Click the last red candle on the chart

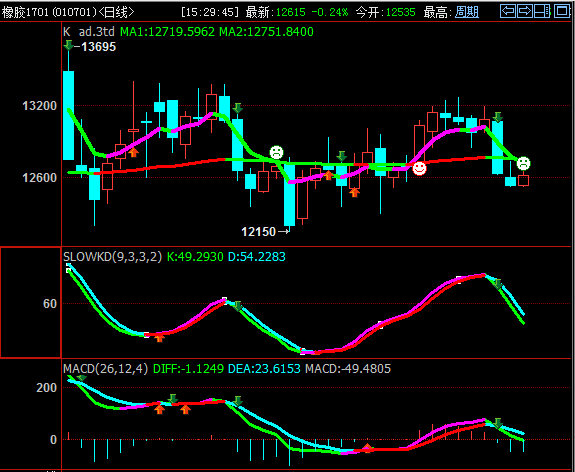point(523,180)
